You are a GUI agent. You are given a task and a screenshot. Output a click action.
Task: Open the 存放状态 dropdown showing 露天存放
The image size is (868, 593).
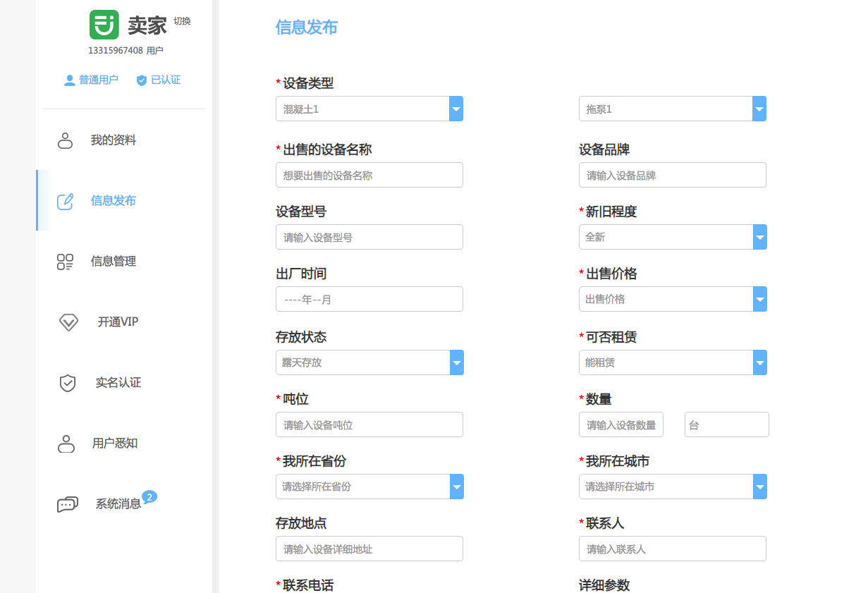pos(369,362)
